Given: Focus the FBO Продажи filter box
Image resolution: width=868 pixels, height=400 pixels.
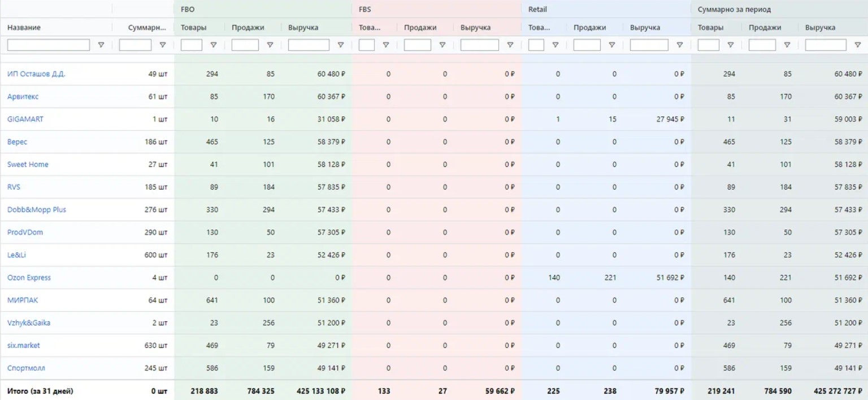Looking at the screenshot, I should click(x=245, y=45).
